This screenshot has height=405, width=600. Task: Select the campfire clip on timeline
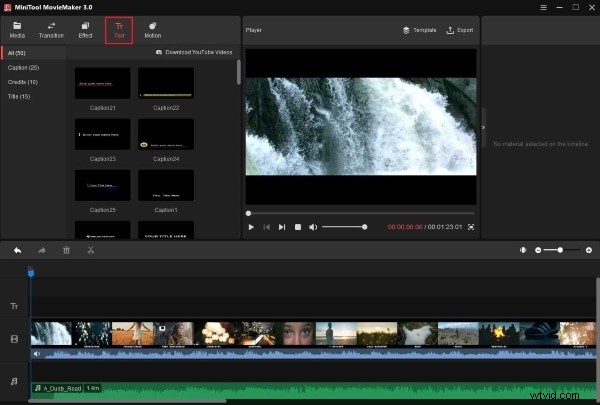pyautogui.click(x=499, y=334)
